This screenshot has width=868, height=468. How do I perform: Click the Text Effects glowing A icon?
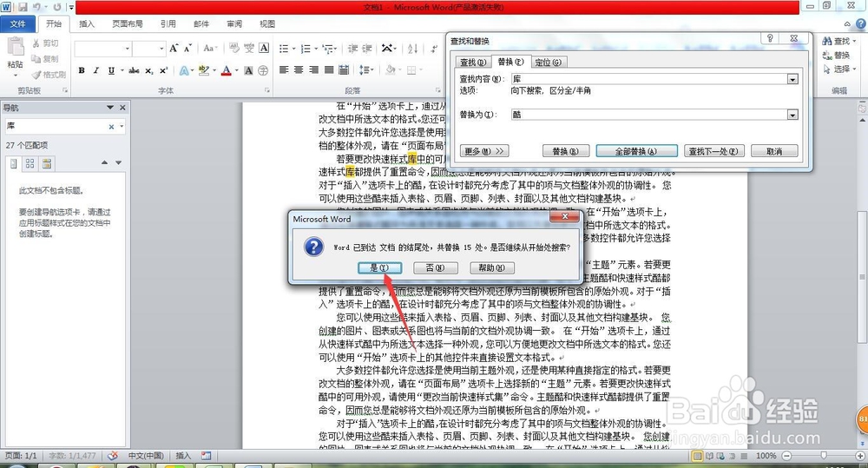[184, 70]
